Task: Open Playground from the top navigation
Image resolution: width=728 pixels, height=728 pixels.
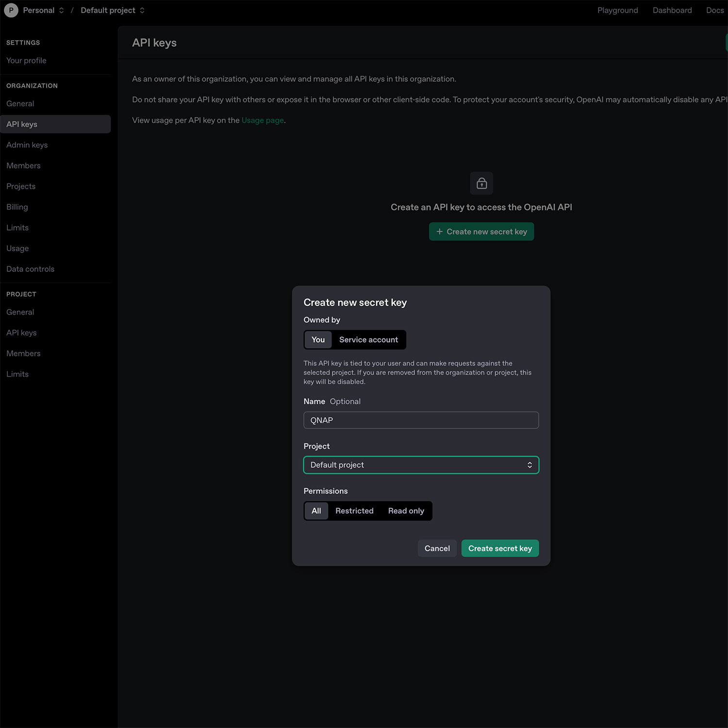Action: pos(617,10)
